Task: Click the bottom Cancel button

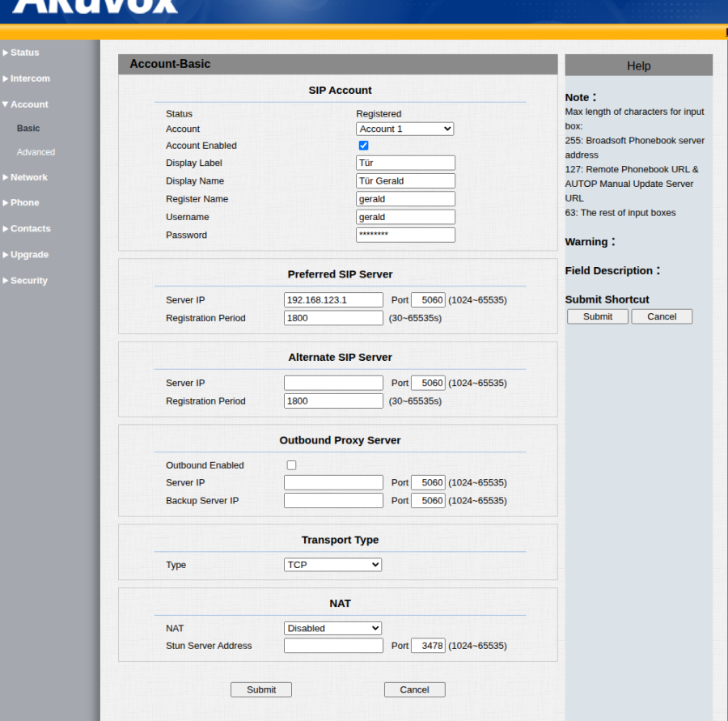Action: (415, 689)
